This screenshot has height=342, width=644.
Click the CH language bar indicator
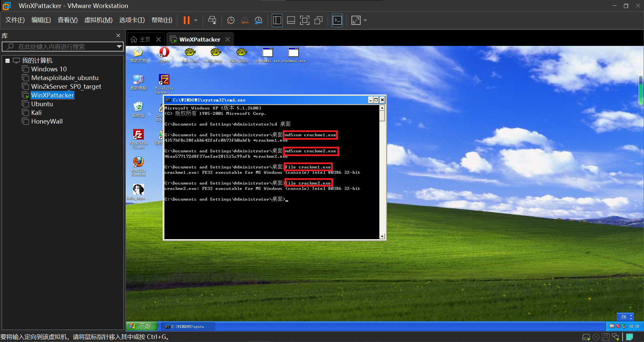[x=624, y=317]
